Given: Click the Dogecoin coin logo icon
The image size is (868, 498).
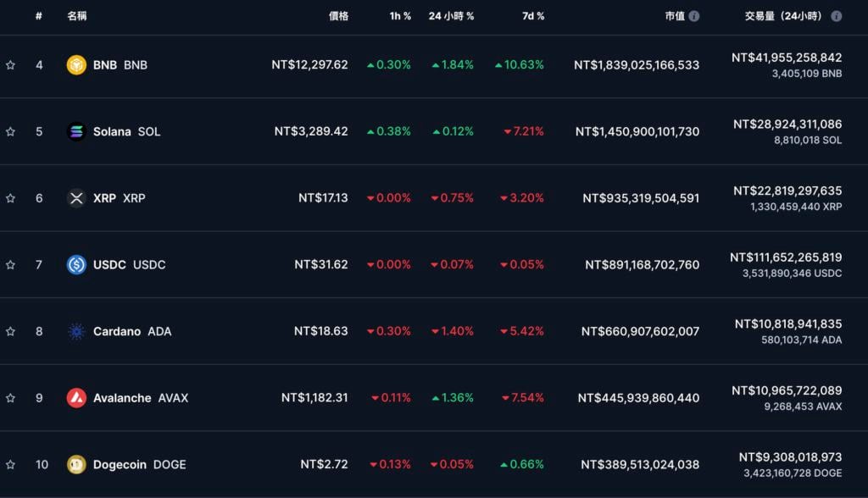Looking at the screenshot, I should 76,464.
